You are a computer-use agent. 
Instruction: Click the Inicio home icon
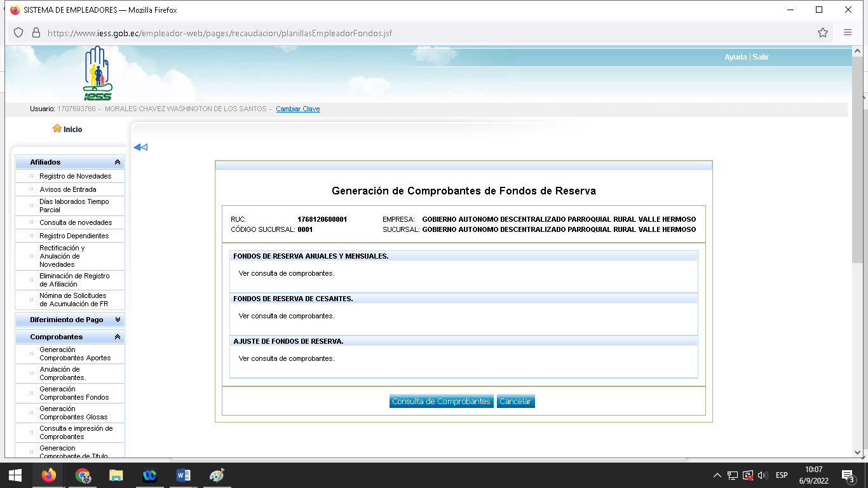(57, 129)
